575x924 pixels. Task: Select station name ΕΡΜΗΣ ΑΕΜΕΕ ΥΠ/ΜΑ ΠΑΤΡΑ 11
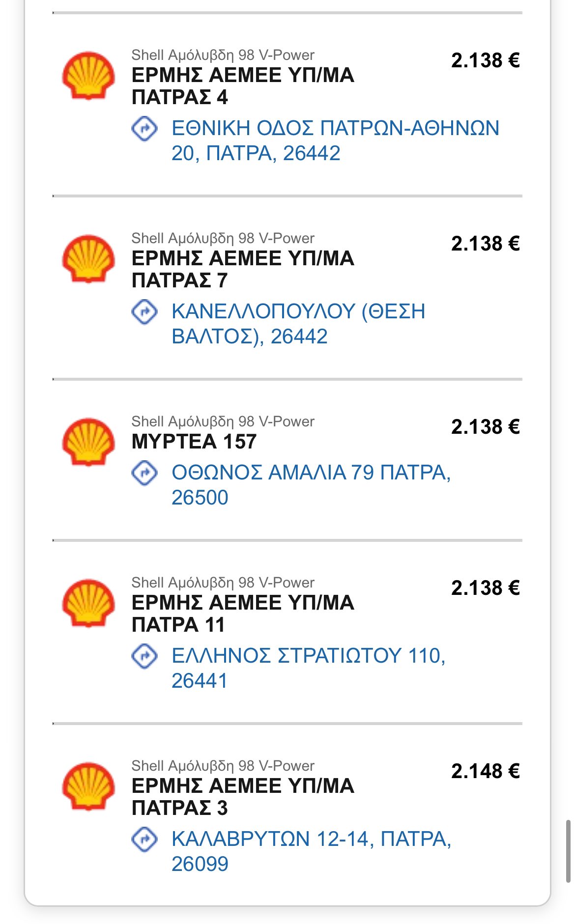pos(243,614)
